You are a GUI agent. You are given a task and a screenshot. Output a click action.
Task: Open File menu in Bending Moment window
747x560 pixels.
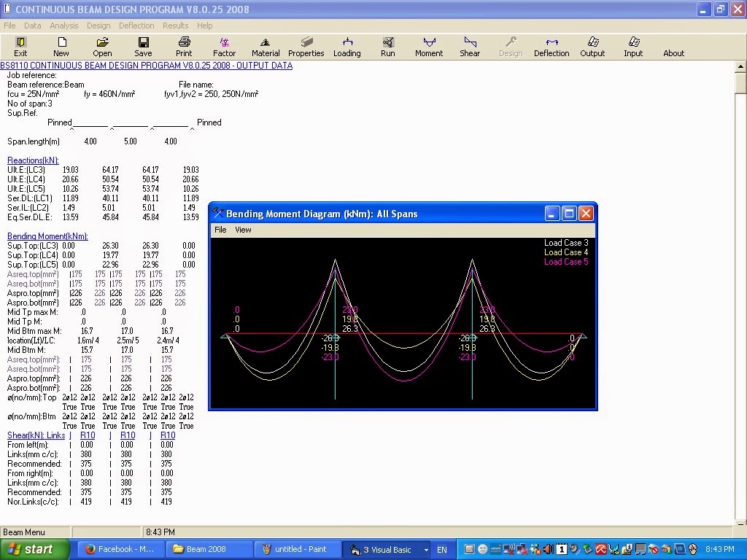[220, 230]
